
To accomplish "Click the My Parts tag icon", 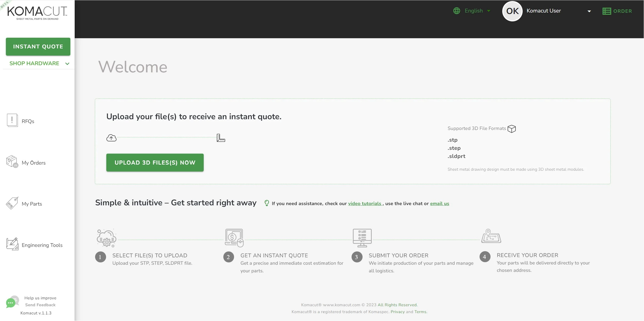I will coord(12,203).
